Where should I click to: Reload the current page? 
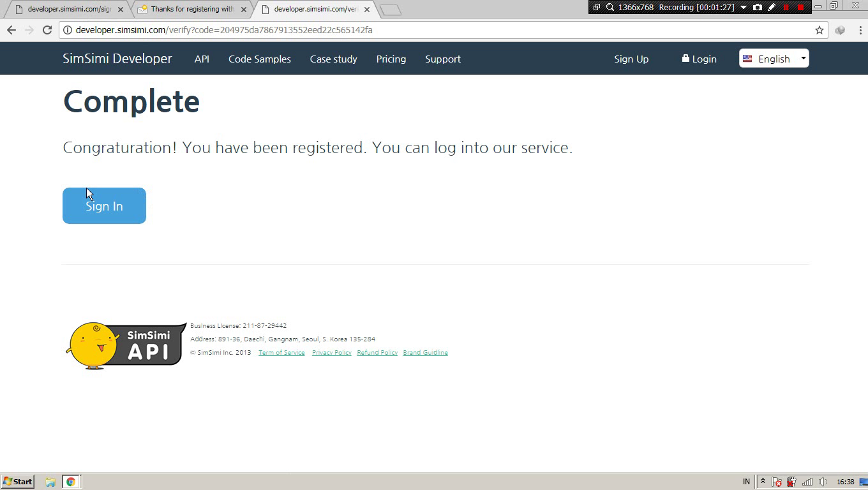[x=47, y=30]
